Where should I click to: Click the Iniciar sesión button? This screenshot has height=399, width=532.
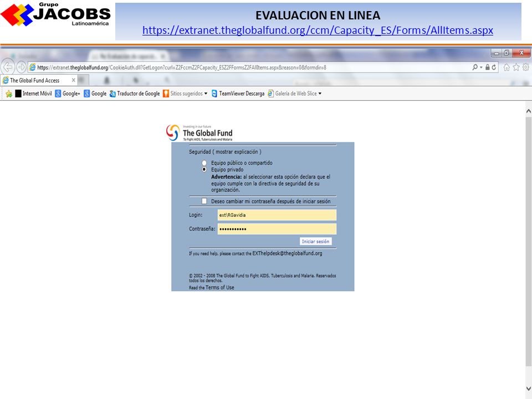point(315,242)
